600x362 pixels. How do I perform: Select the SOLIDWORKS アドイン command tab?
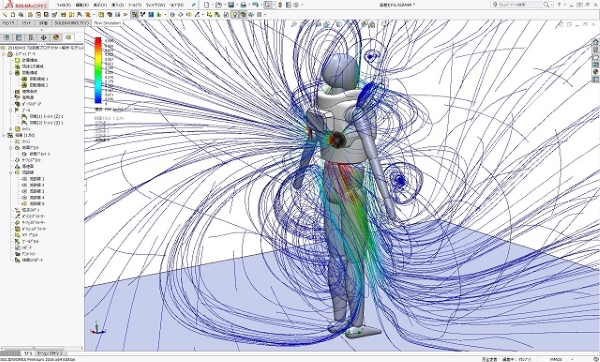tap(72, 23)
